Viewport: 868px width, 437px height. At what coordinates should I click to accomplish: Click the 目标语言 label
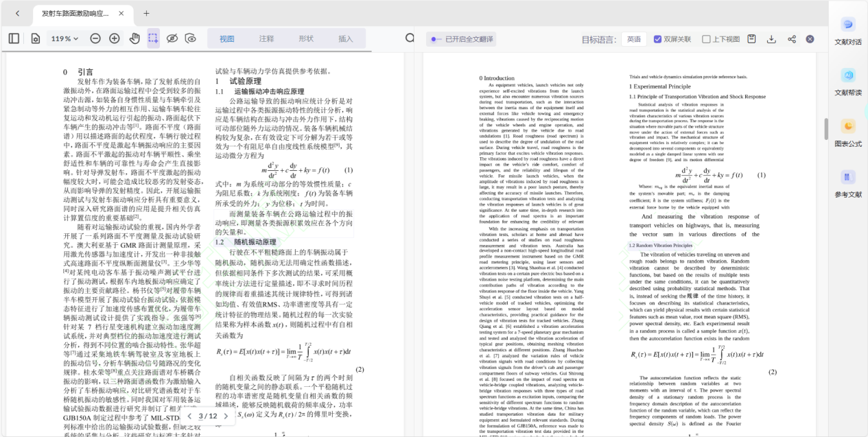600,39
